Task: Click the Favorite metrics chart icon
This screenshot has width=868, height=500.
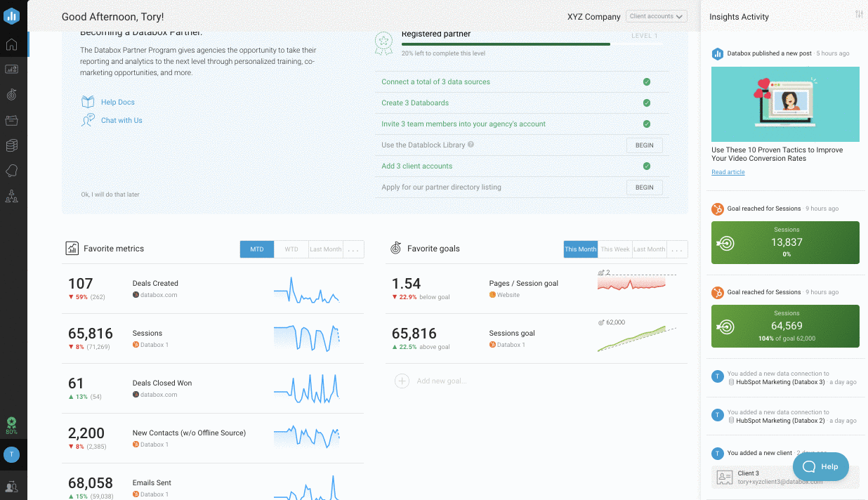Action: tap(72, 248)
